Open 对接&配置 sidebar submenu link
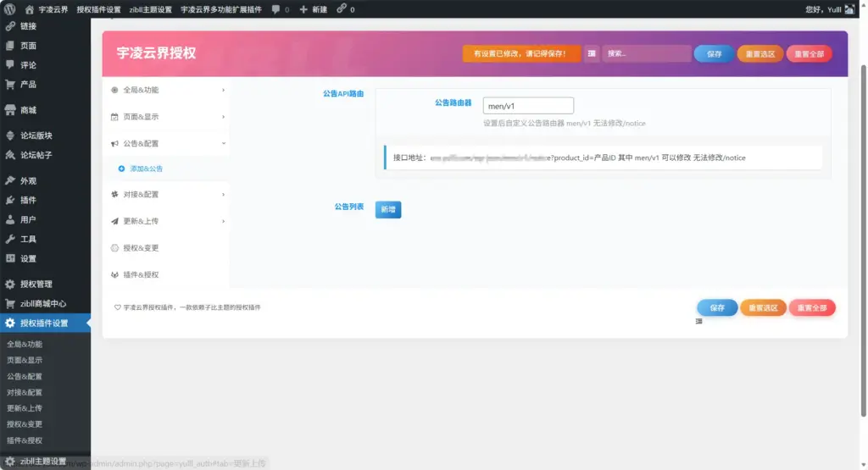This screenshot has height=470, width=868. click(25, 392)
